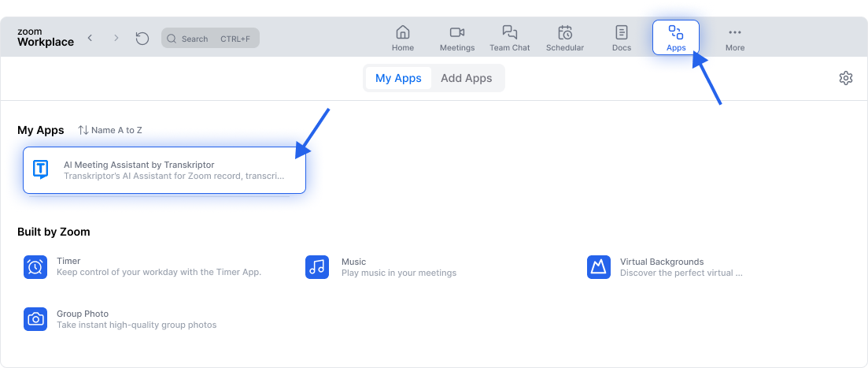Click the Group Photo camera icon

click(35, 319)
